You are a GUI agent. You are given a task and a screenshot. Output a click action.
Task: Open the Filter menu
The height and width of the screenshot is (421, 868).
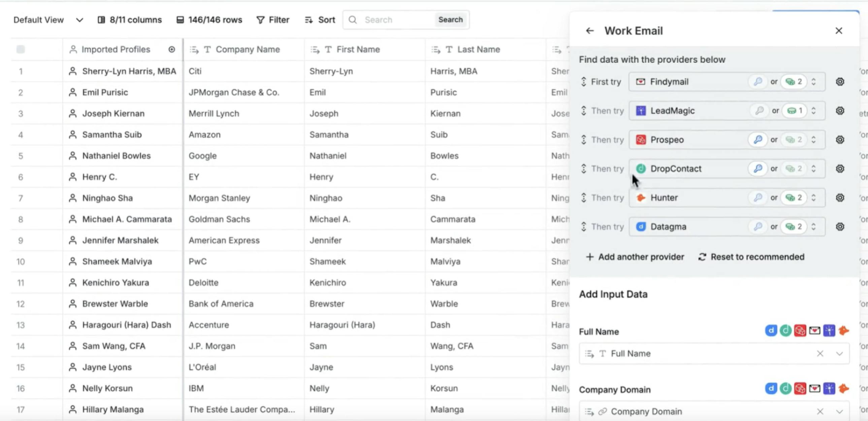coord(273,20)
